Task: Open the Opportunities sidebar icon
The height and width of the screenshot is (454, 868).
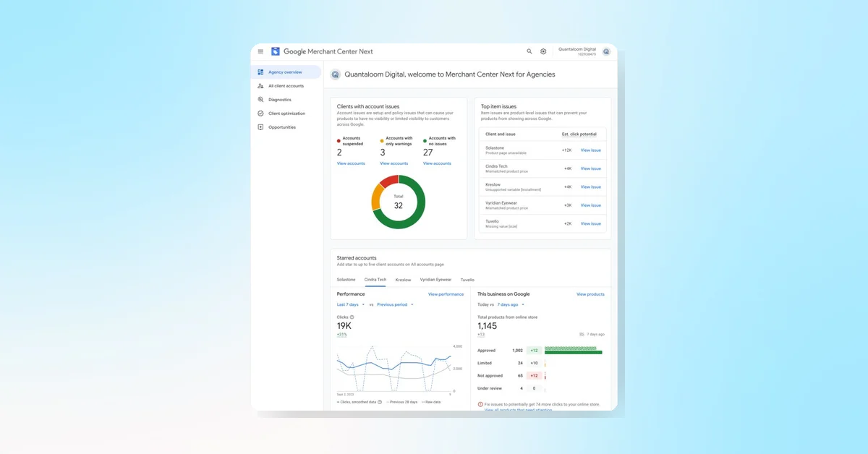Action: coord(260,127)
